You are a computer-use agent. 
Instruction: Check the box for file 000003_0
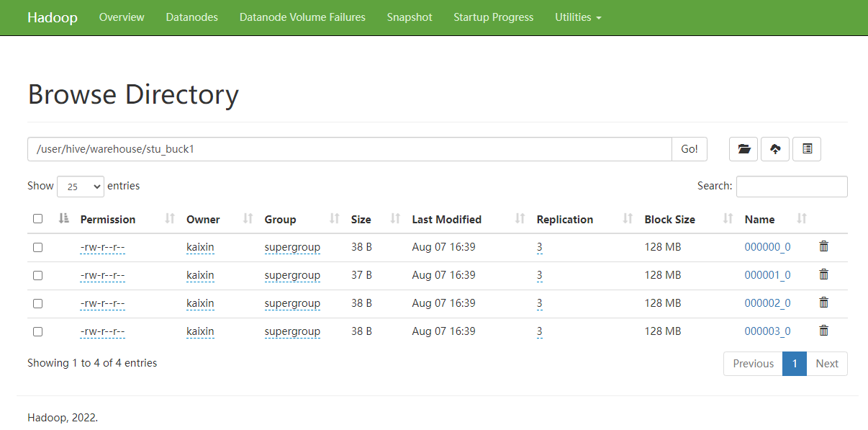pyautogui.click(x=38, y=331)
